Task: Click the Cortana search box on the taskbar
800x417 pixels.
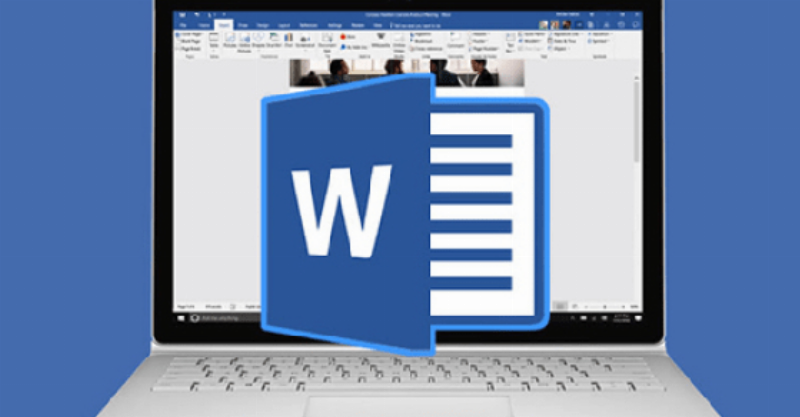Action: tap(224, 318)
